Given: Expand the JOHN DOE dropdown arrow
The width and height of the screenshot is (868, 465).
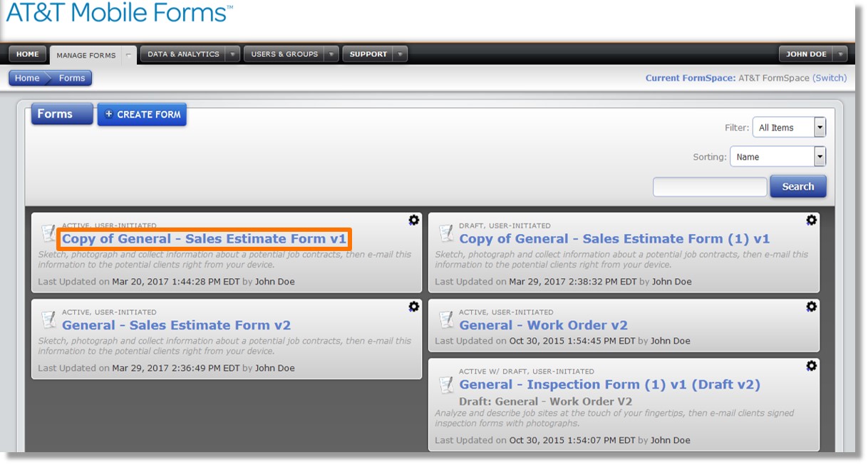Looking at the screenshot, I should (x=840, y=54).
